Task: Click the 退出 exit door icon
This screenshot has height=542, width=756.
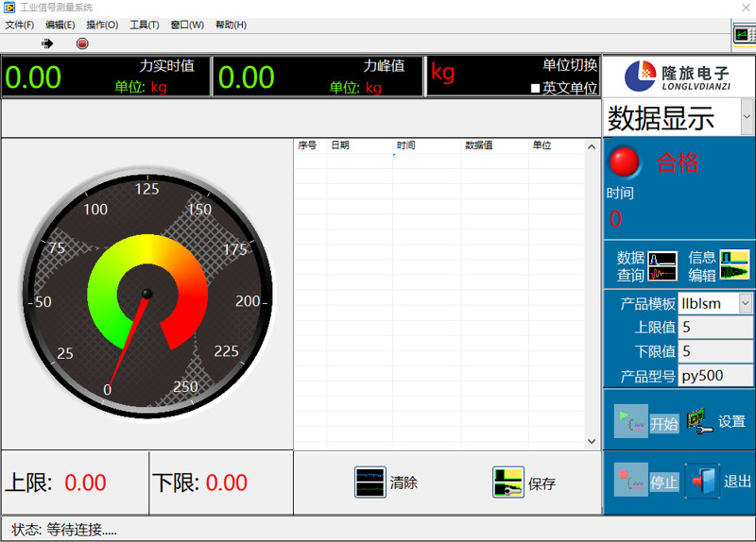Action: point(702,481)
